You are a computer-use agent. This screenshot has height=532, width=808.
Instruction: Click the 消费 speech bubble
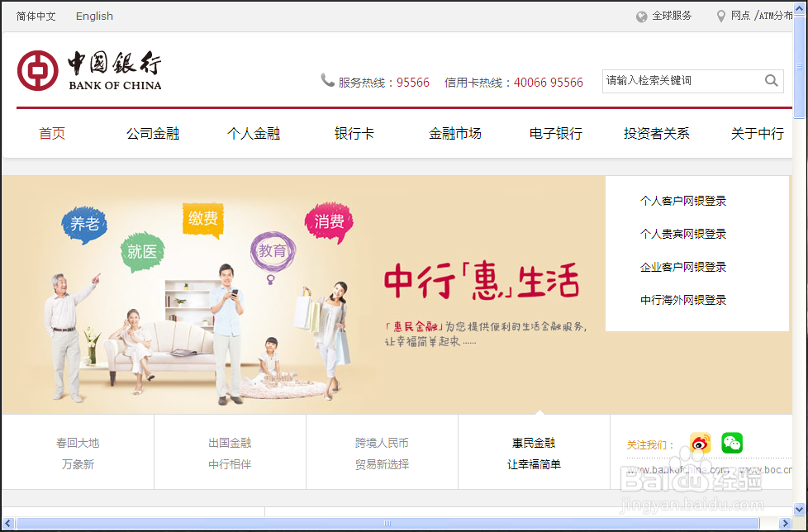pos(330,222)
